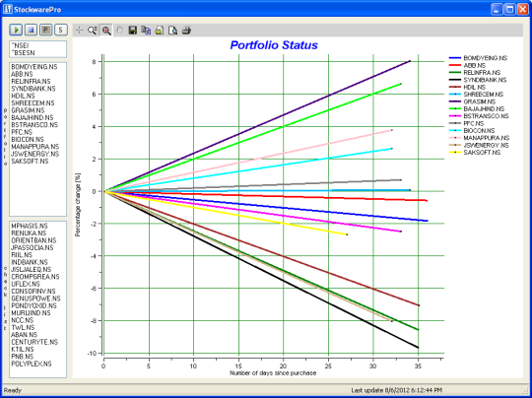This screenshot has width=532, height=398.
Task: Select NCC.NS in the check list
Action: click(x=23, y=320)
